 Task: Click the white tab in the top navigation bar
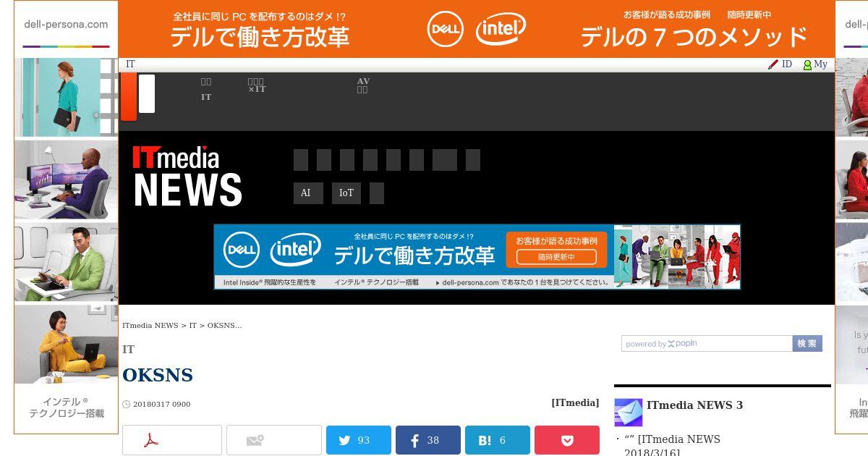147,93
